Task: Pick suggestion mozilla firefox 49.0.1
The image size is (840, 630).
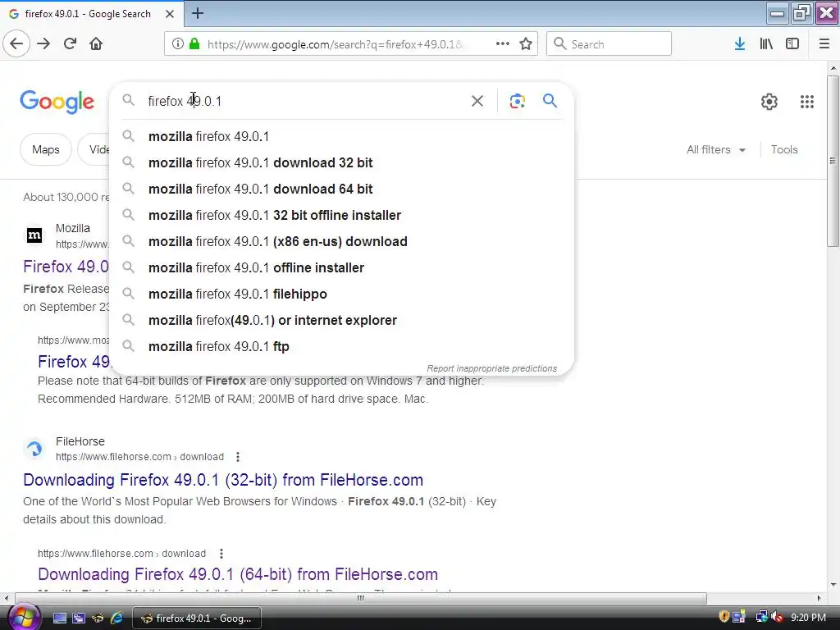Action: [342, 136]
